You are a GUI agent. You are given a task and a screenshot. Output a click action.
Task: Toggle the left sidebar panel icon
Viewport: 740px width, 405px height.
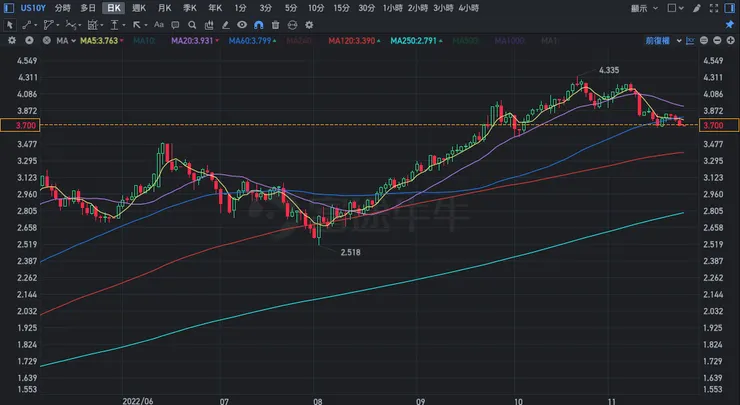coord(8,8)
